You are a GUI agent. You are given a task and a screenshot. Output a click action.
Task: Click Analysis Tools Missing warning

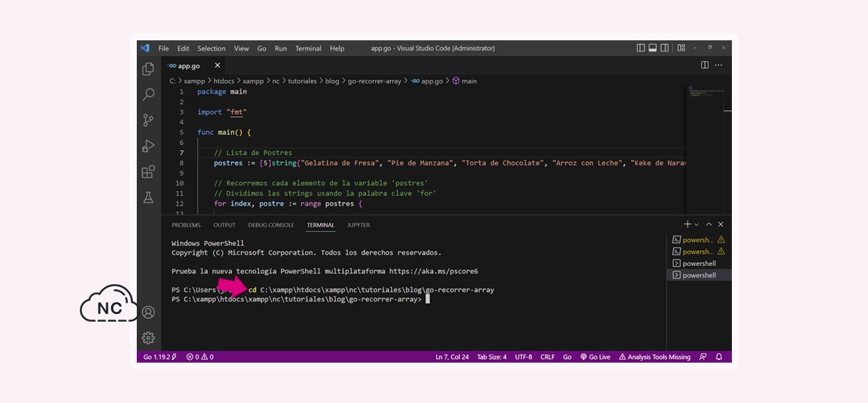pyautogui.click(x=655, y=356)
